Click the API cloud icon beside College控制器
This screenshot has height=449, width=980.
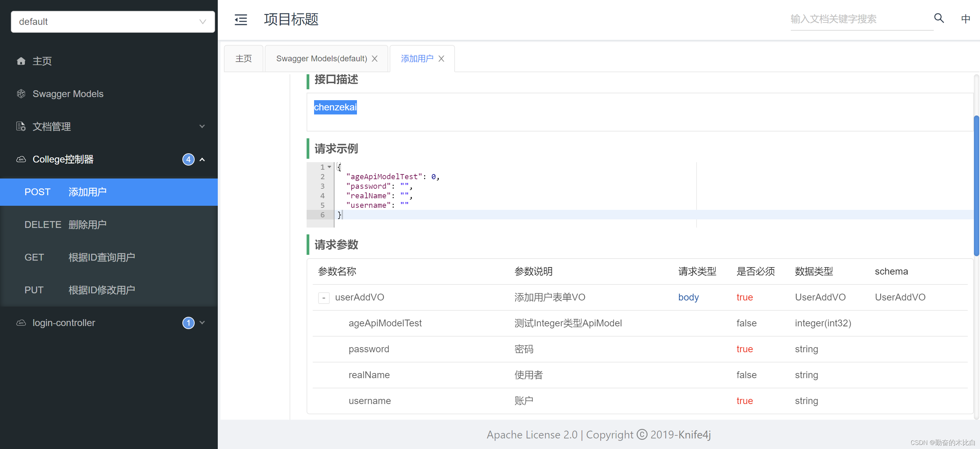click(21, 159)
